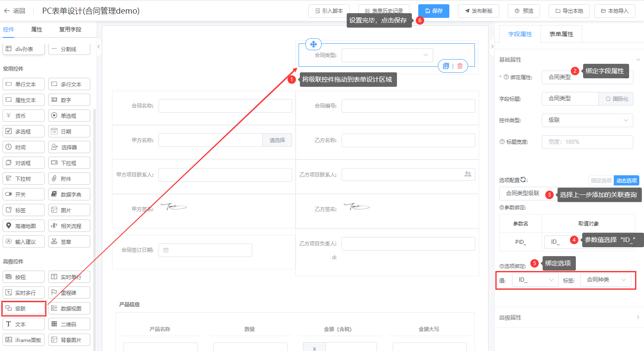Click the 标题宽度 input field
This screenshot has height=351, width=644.
click(587, 142)
